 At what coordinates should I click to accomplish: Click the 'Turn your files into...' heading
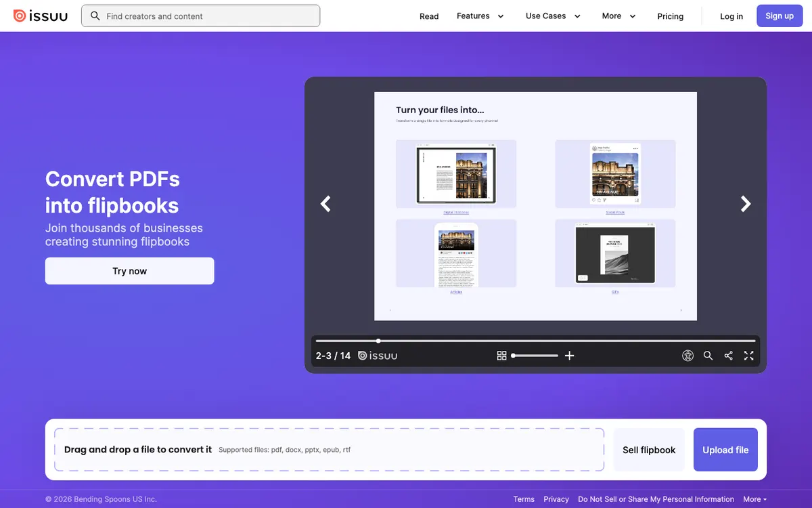point(440,110)
